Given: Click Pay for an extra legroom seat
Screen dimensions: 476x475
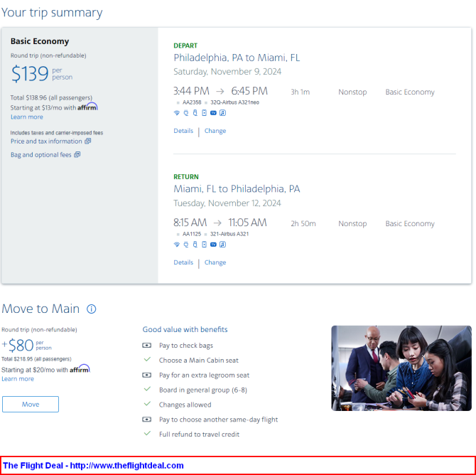Looking at the screenshot, I should (205, 375).
